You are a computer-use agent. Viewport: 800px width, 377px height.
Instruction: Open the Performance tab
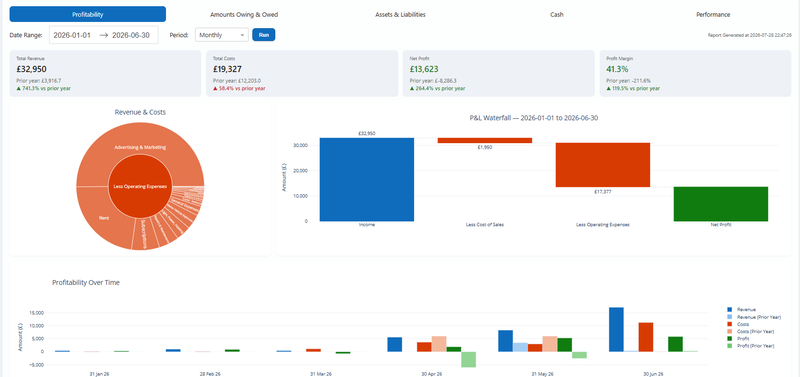713,15
